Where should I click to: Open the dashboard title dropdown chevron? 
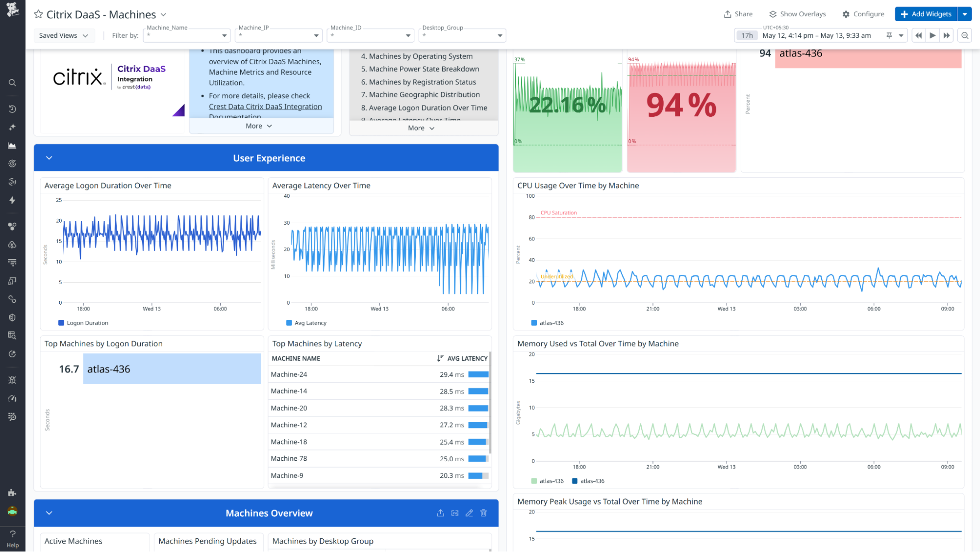click(163, 15)
